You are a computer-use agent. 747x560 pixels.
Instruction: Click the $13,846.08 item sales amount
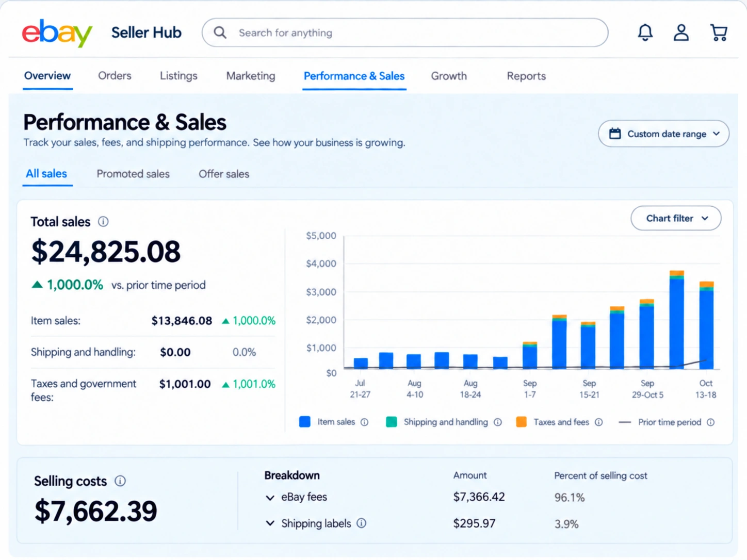click(182, 321)
